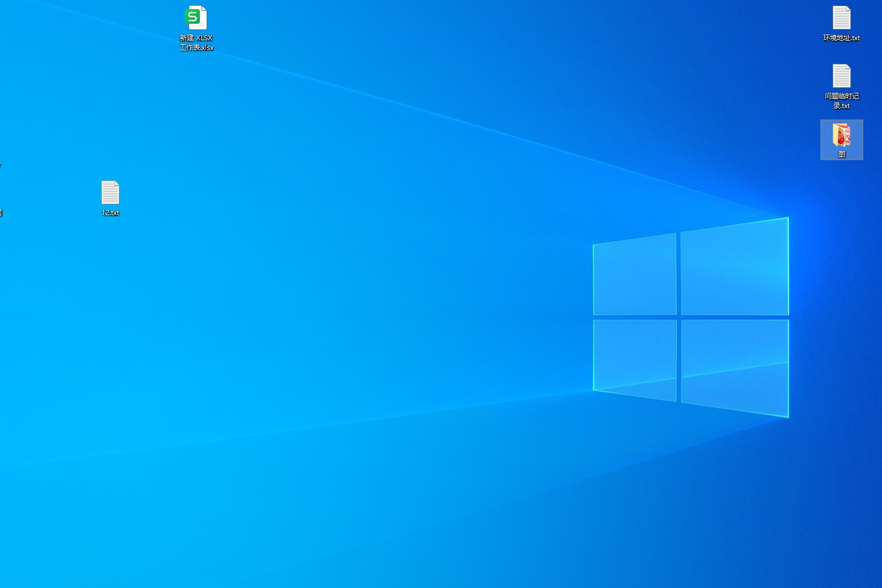Click the top-right pane of Windows logo
The image size is (882, 588).
(x=734, y=268)
